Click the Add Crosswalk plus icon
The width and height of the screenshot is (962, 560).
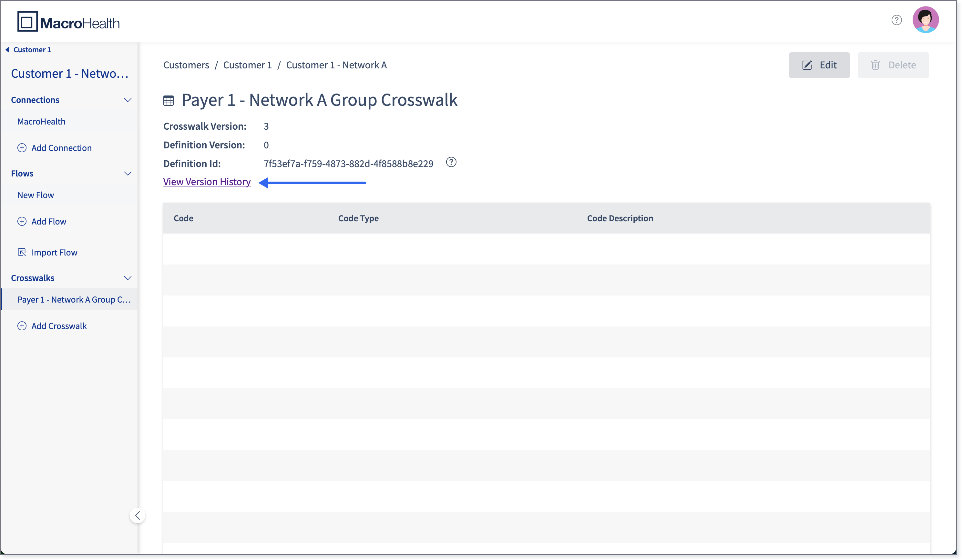(x=22, y=326)
